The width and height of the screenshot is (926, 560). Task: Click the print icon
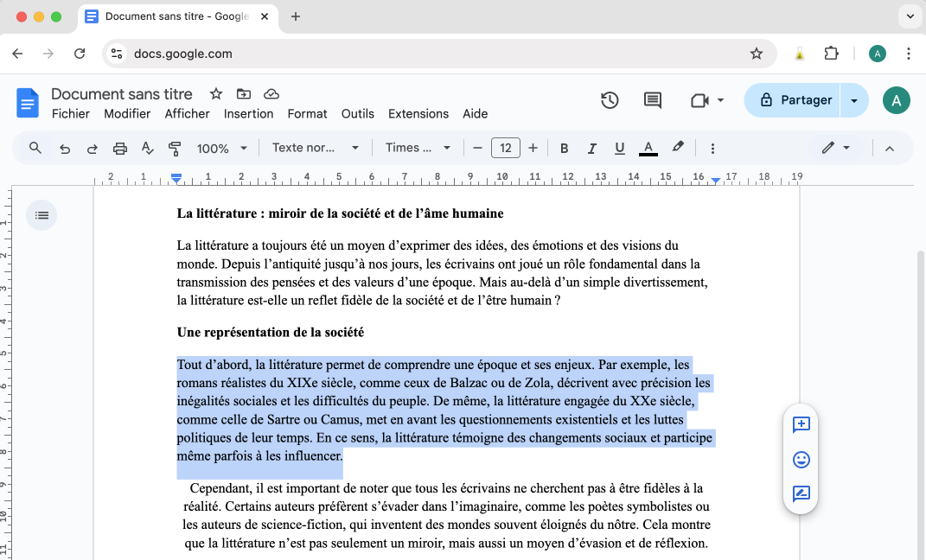(120, 149)
